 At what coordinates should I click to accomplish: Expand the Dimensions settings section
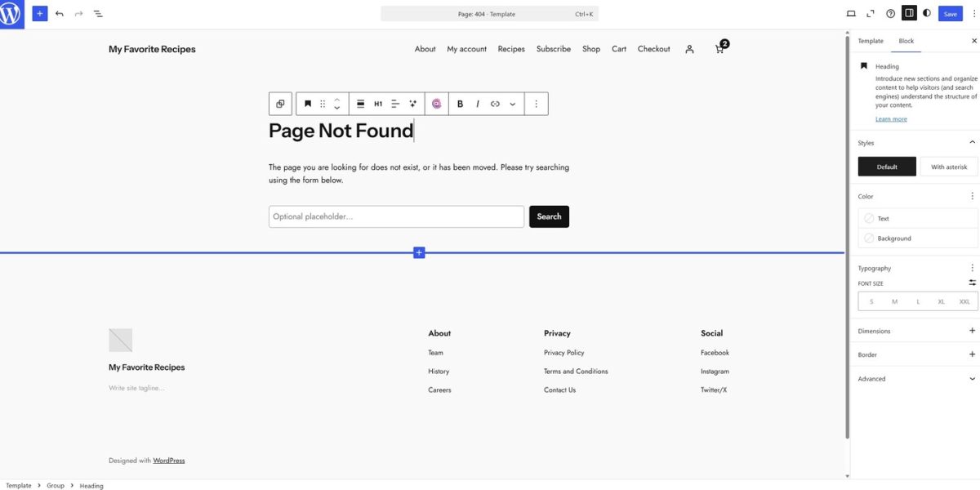(972, 331)
